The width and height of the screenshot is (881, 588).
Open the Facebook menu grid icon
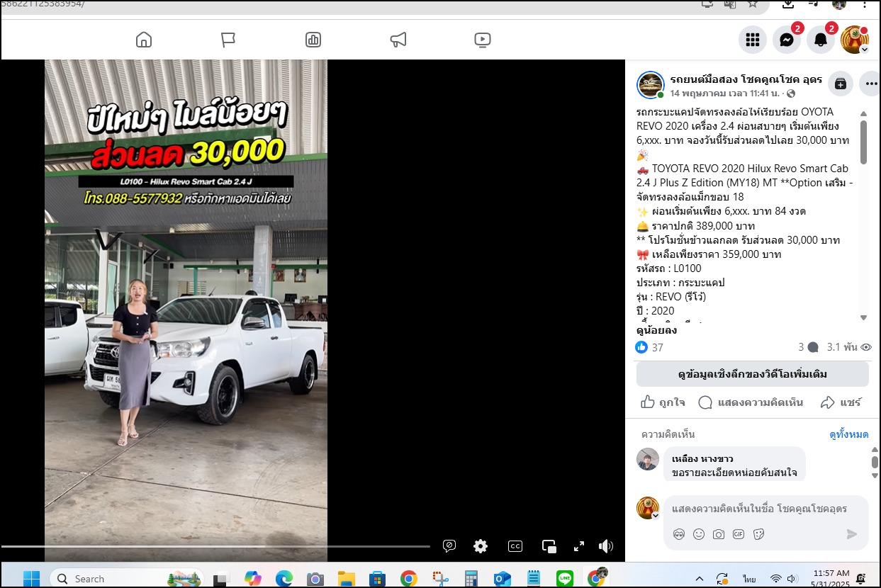click(x=753, y=40)
